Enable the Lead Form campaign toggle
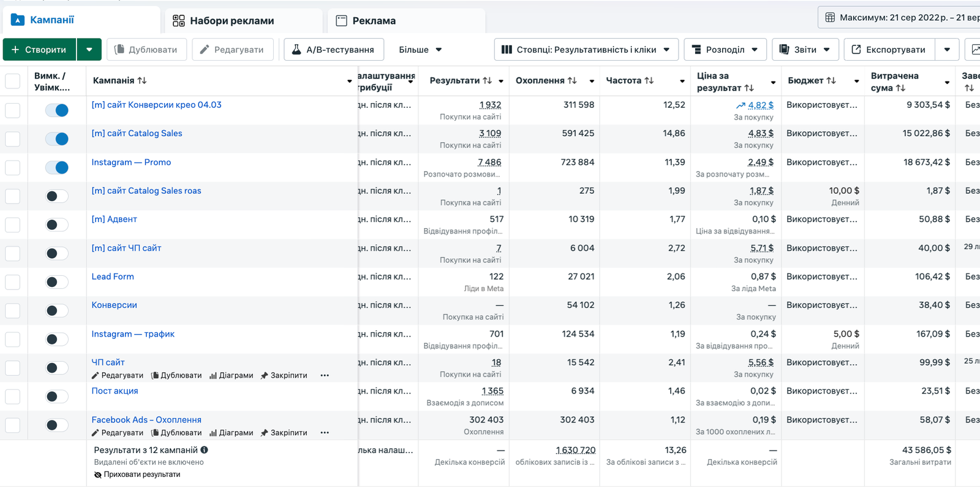 (x=57, y=282)
